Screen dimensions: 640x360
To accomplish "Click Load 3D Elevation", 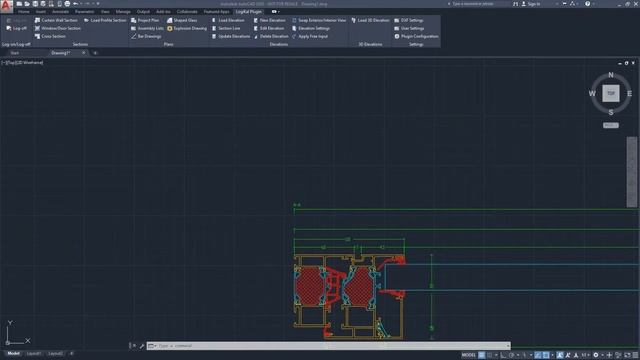I will tap(370, 20).
